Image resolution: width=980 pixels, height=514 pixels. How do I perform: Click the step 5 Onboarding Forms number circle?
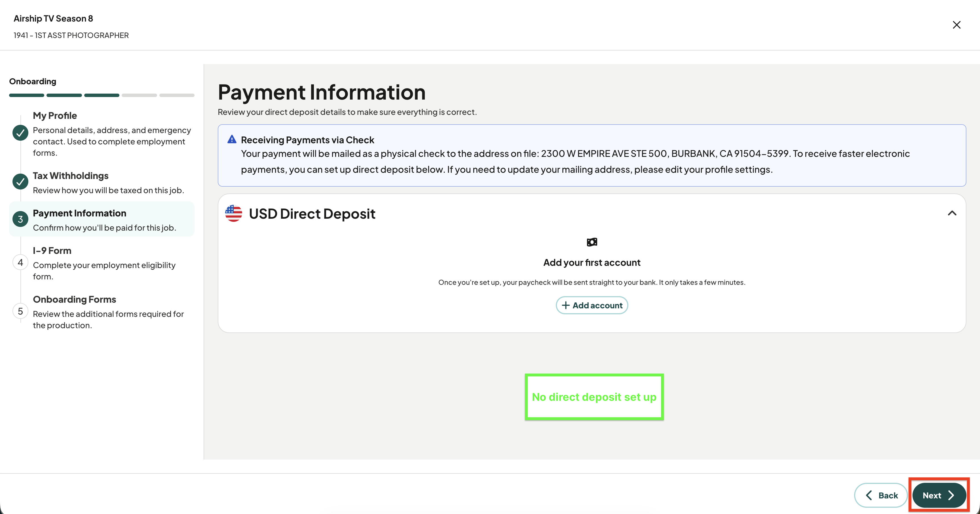[20, 311]
